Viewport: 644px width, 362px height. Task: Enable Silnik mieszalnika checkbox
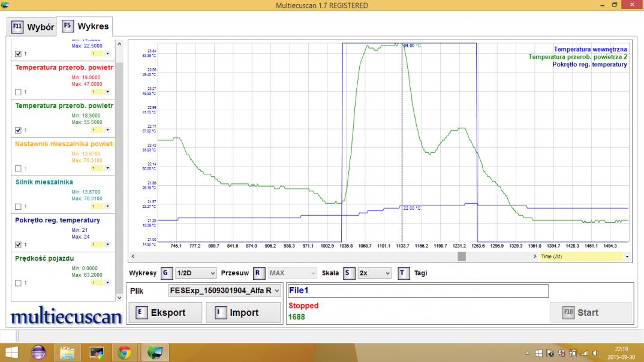click(x=18, y=206)
